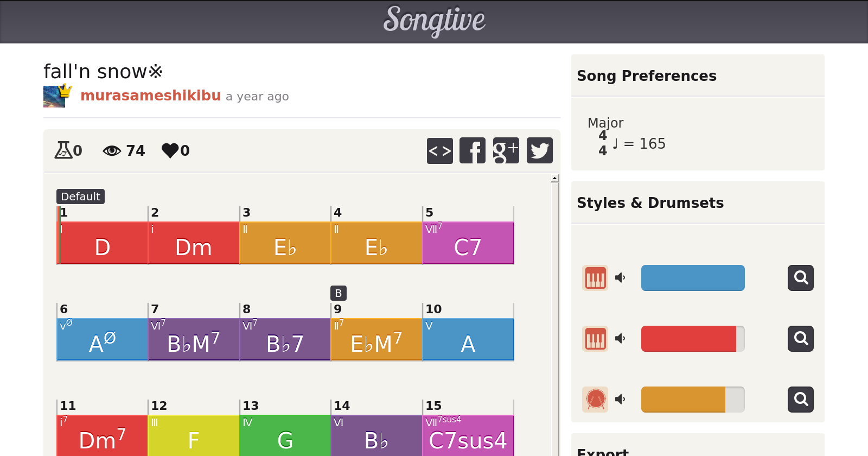
Task: Open murasameshikibu's profile link
Action: pos(150,96)
